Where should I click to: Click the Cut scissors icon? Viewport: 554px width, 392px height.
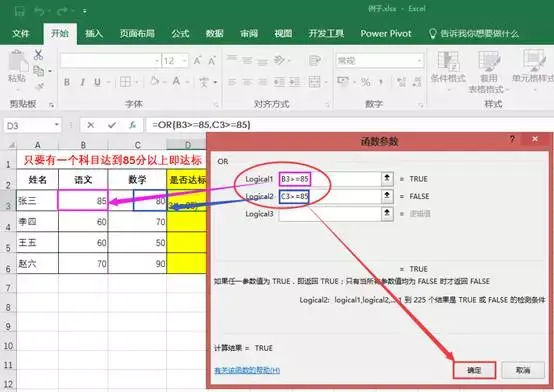click(x=38, y=55)
